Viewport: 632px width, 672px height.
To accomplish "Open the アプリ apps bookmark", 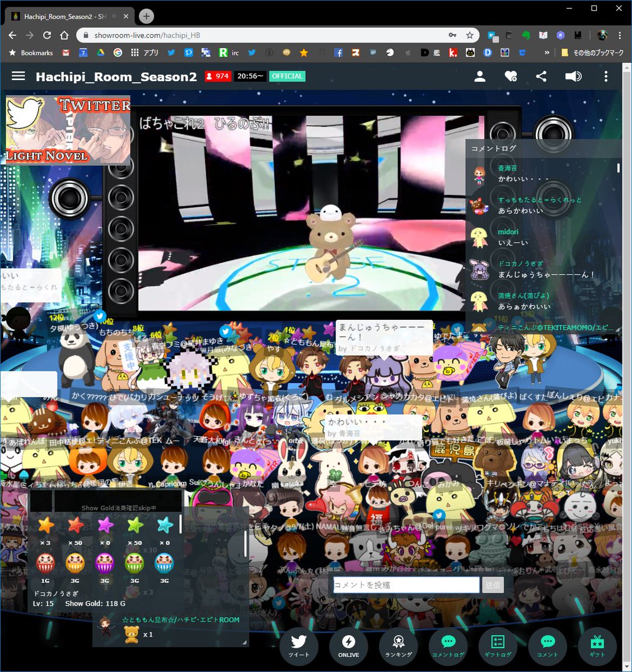I will 144,53.
